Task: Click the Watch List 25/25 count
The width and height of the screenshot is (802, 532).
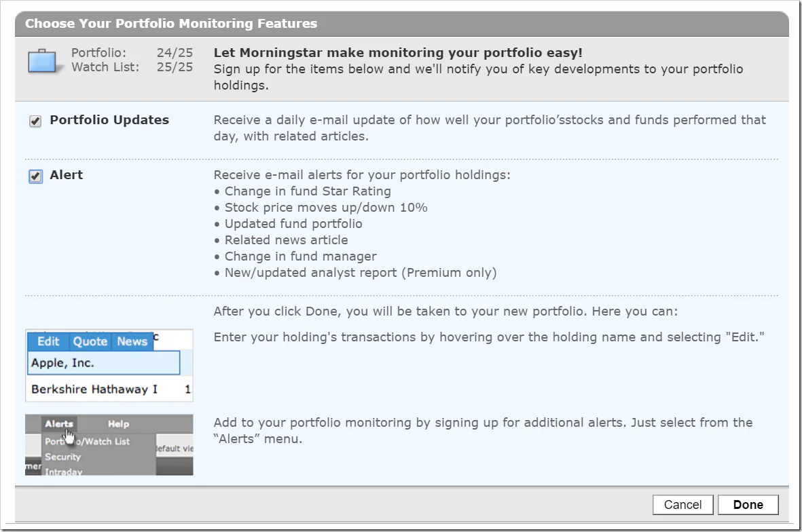Action: pos(175,67)
